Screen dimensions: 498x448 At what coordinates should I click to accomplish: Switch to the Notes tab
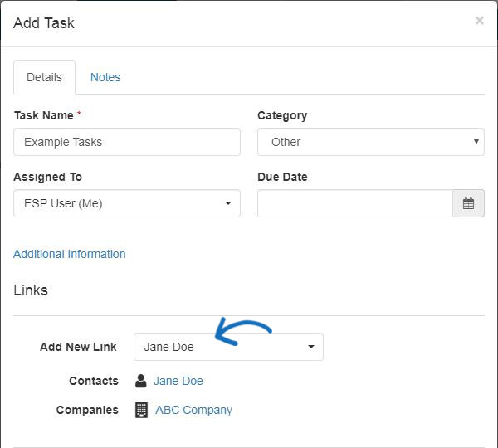point(105,77)
